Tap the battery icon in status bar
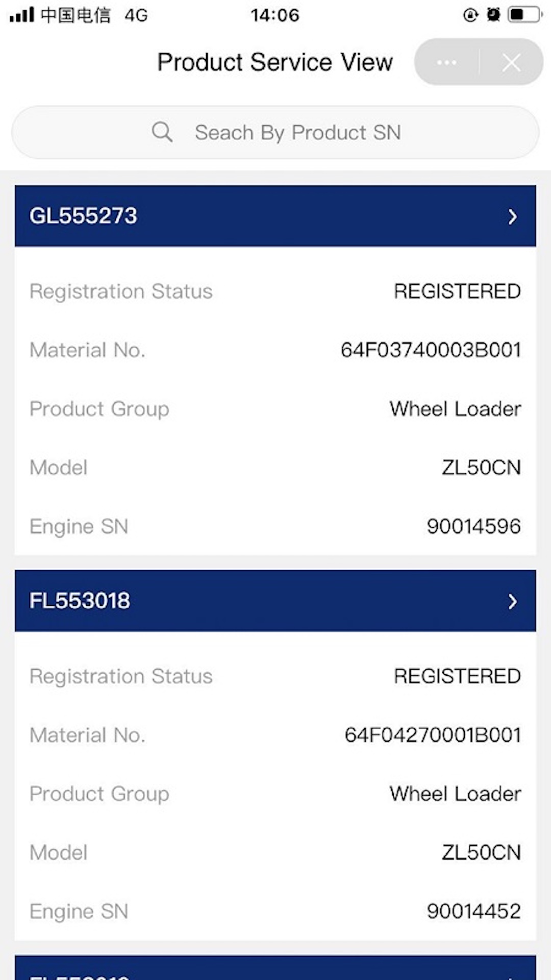Screen dimensions: 551x980 524,14
